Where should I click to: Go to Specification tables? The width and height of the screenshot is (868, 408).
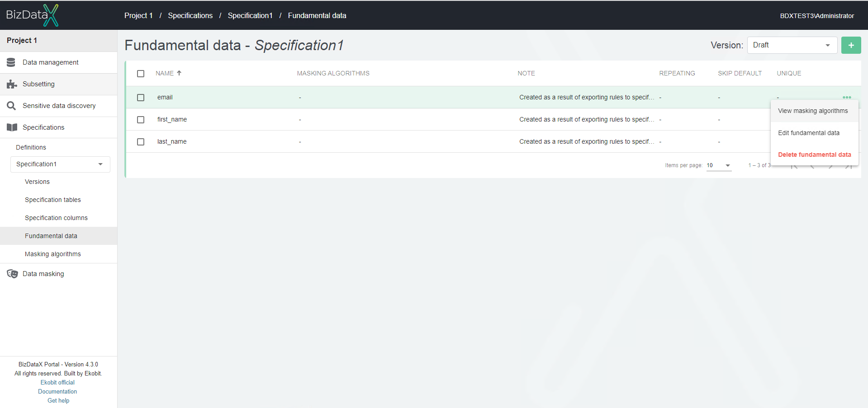pos(53,200)
